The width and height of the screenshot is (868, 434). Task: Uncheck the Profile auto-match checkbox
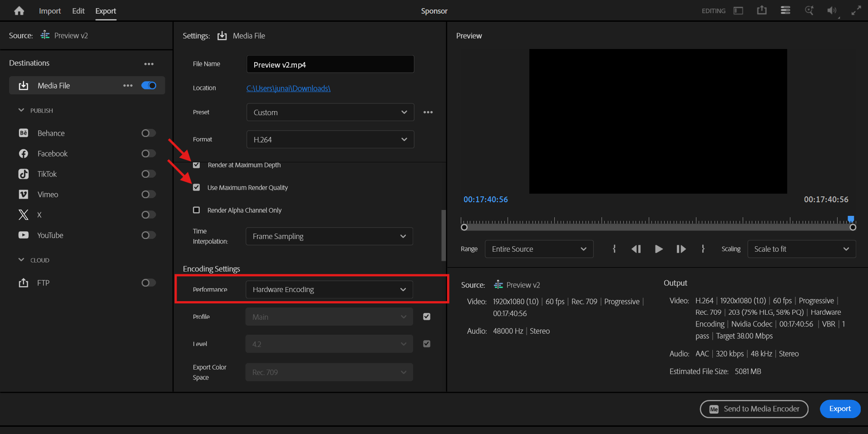[x=427, y=317]
